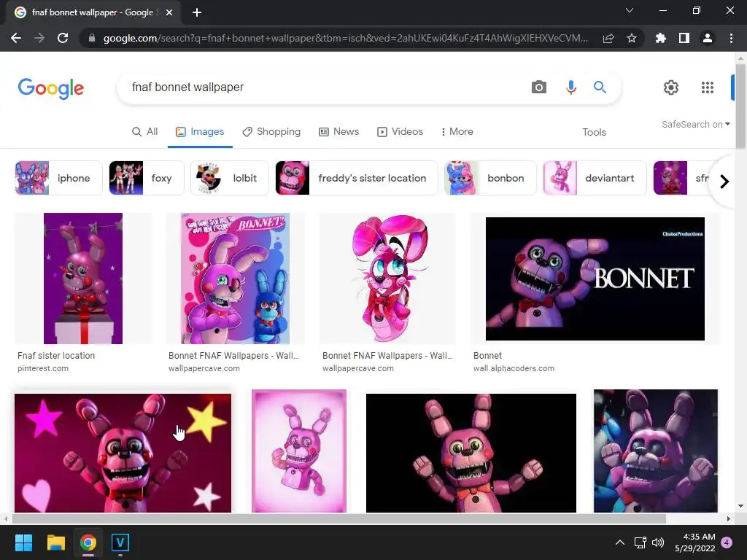This screenshot has width=747, height=560.
Task: Reload the current page
Action: [63, 38]
